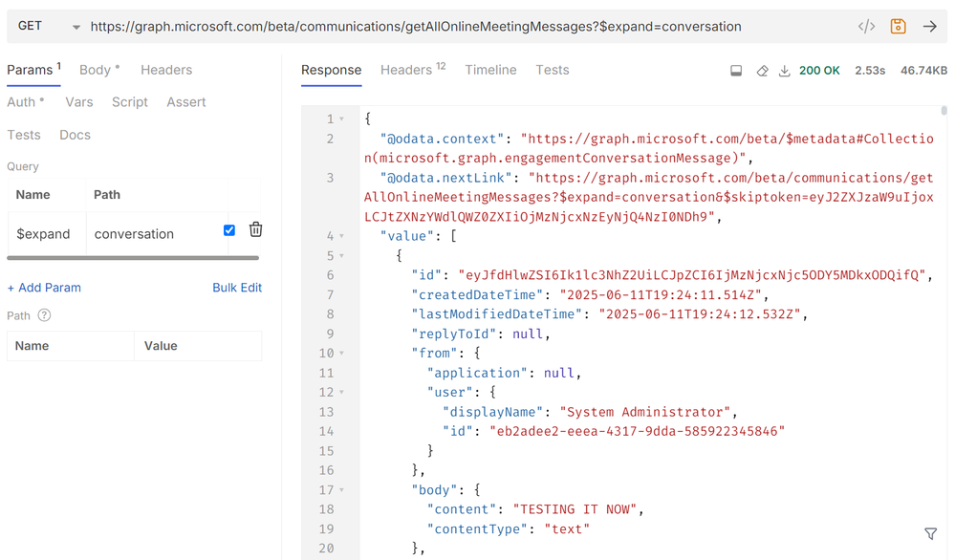Show help for Path parameters
The height and width of the screenshot is (560, 955).
[45, 315]
